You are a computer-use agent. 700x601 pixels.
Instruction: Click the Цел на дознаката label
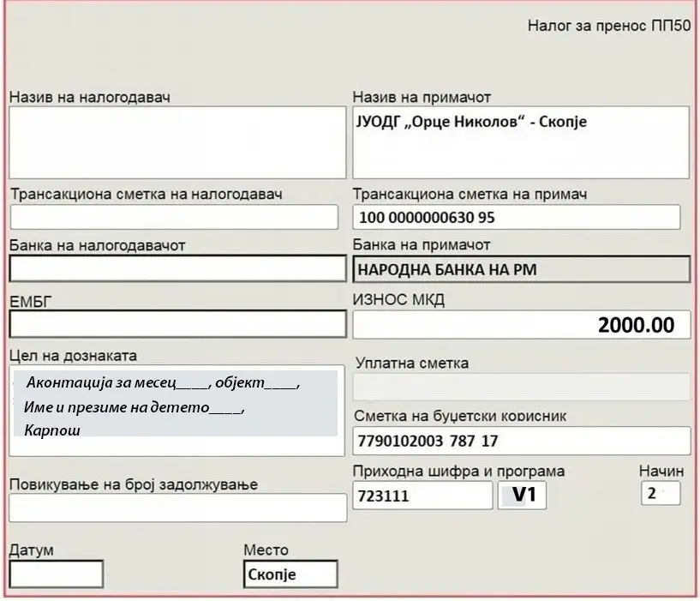[x=73, y=356]
